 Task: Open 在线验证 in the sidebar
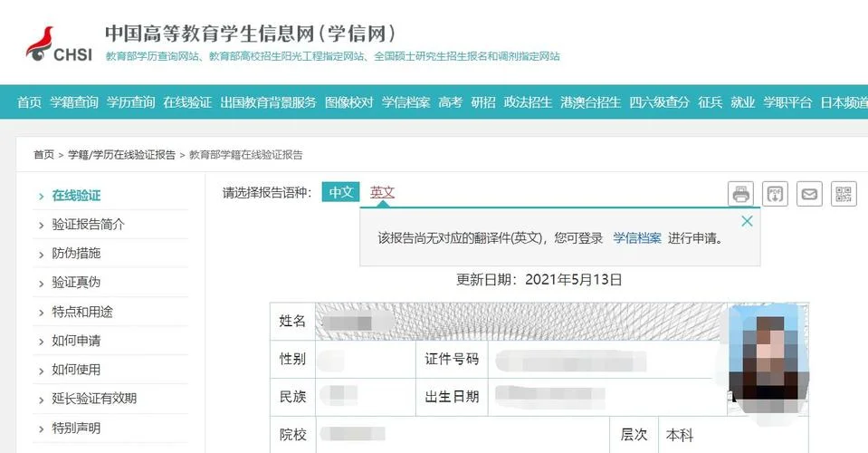coord(76,196)
